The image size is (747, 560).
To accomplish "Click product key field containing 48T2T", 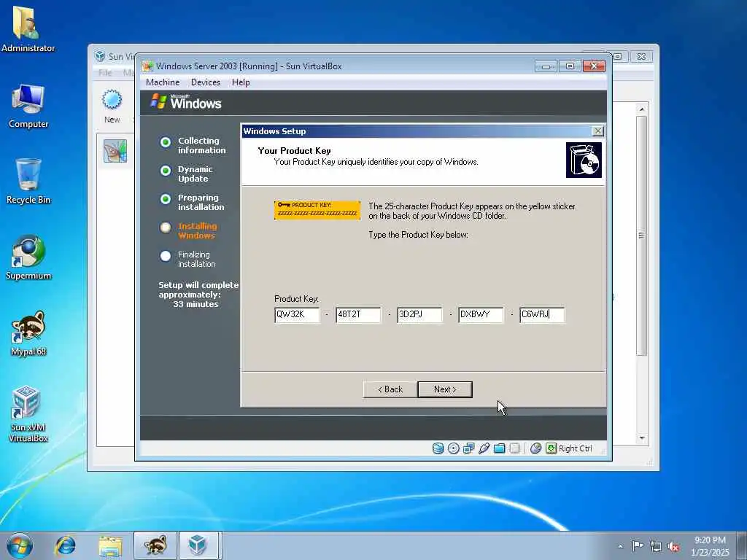I will [358, 314].
